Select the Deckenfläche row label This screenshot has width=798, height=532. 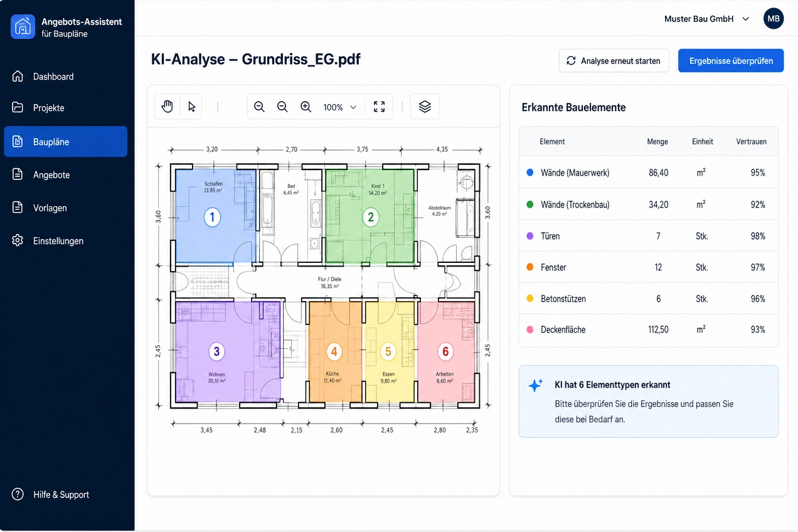click(x=563, y=329)
